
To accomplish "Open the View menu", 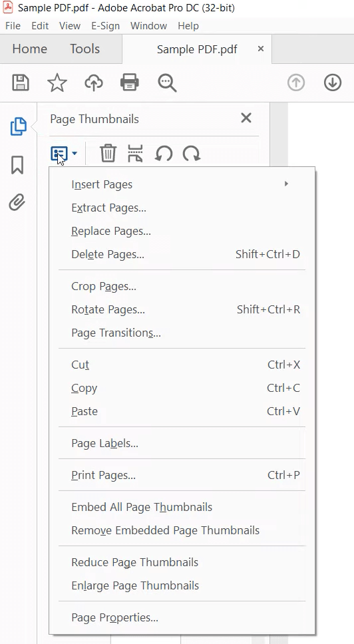I will click(x=69, y=26).
